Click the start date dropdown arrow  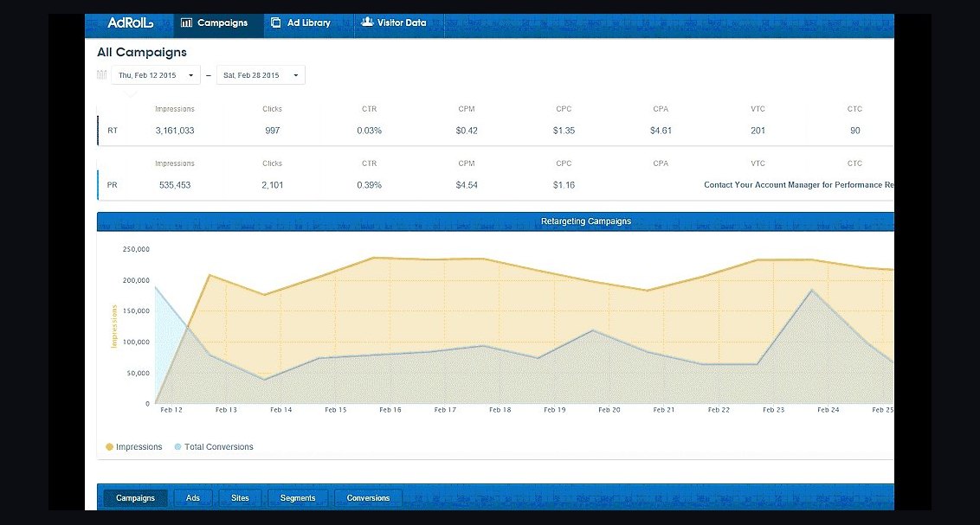click(x=190, y=75)
